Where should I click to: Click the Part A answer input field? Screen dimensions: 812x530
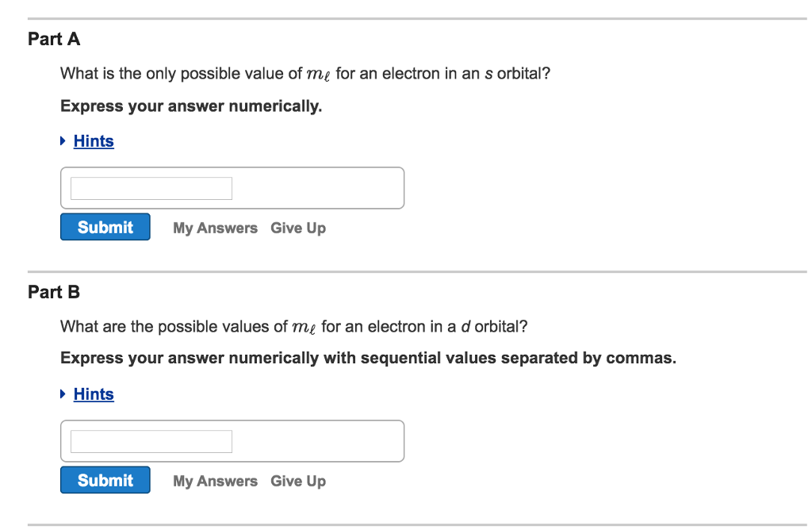pos(151,188)
